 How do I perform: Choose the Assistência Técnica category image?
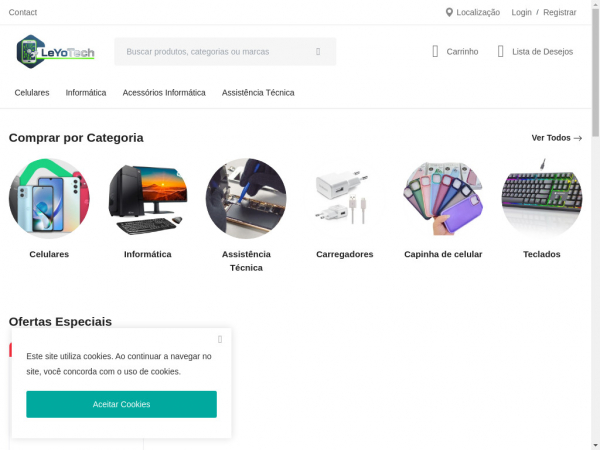click(246, 198)
